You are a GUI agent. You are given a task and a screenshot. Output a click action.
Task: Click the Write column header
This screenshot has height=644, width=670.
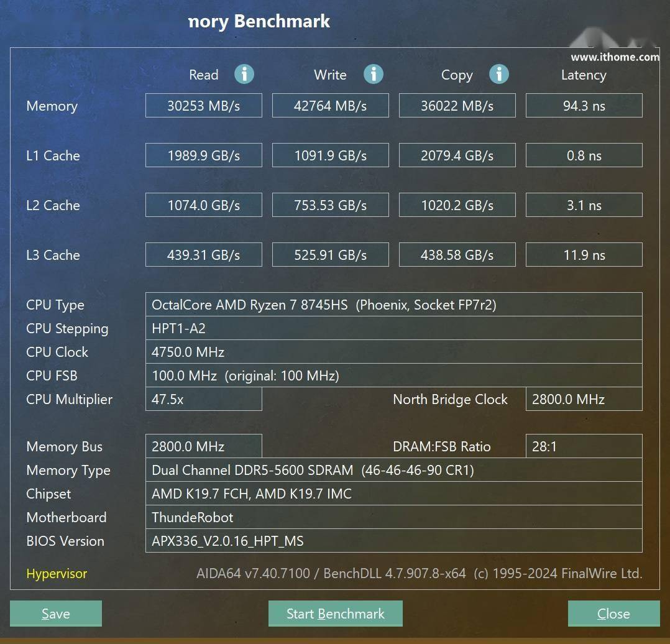[330, 75]
